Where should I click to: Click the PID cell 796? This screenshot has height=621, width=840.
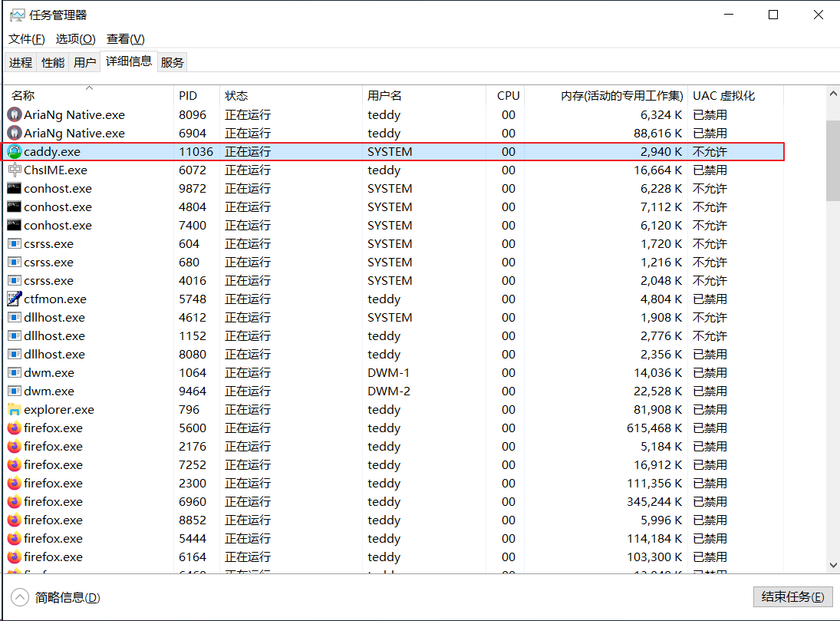click(189, 410)
